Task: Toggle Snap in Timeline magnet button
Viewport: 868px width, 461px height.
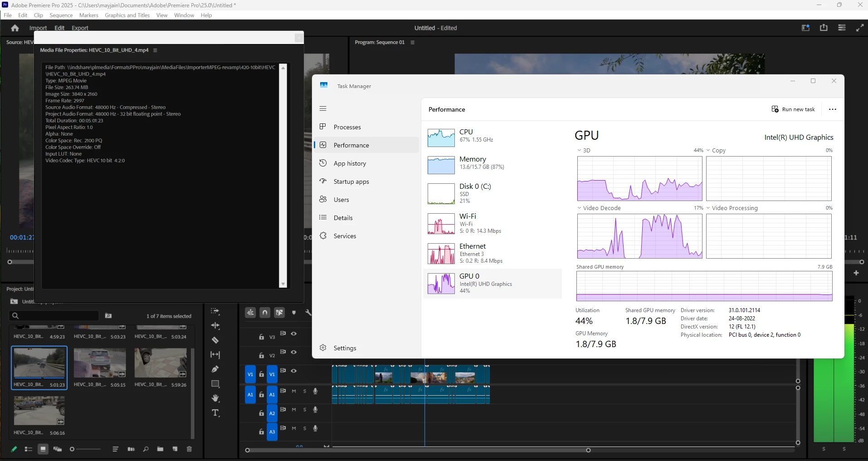Action: pos(265,313)
